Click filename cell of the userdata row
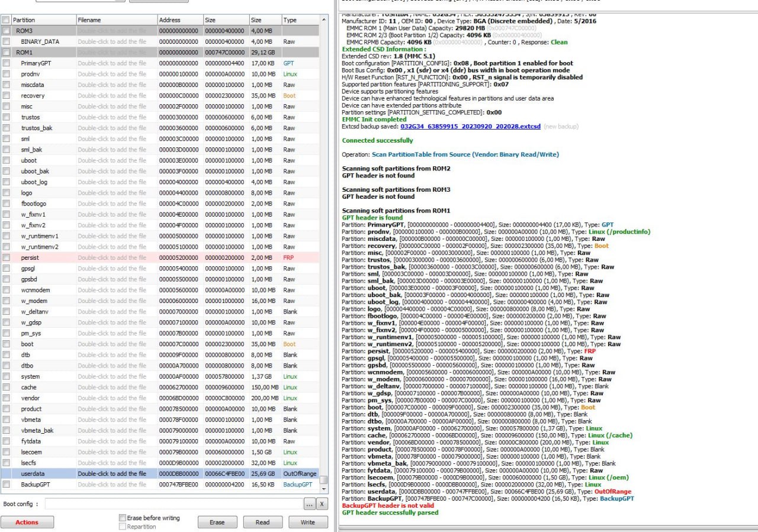This screenshot has height=532, width=758. pyautogui.click(x=116, y=473)
